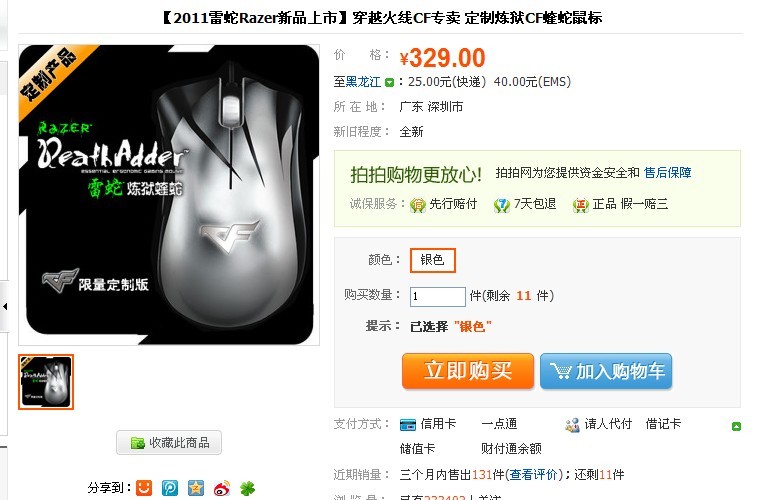Click the 信用卡 credit card payment icon
The height and width of the screenshot is (500, 772).
pos(408,425)
